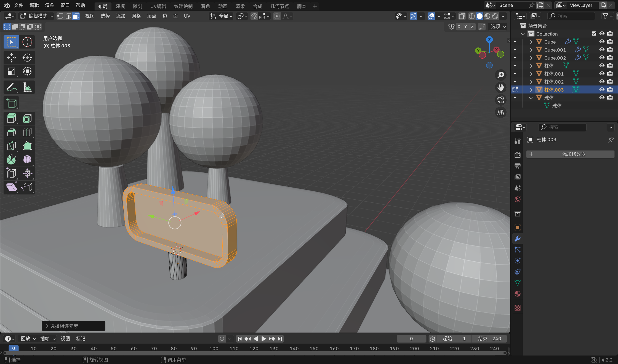Open the 网格 mesh menu
Screen dimensions: 618x364
point(136,16)
